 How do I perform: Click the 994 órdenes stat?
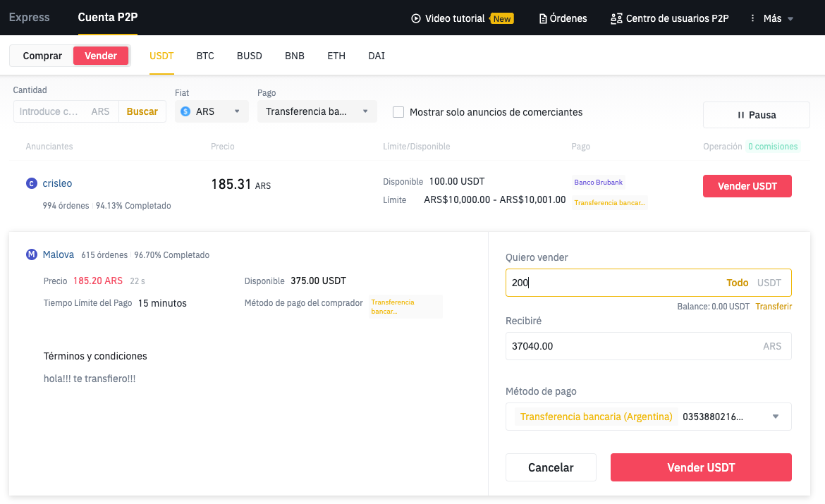coord(66,206)
